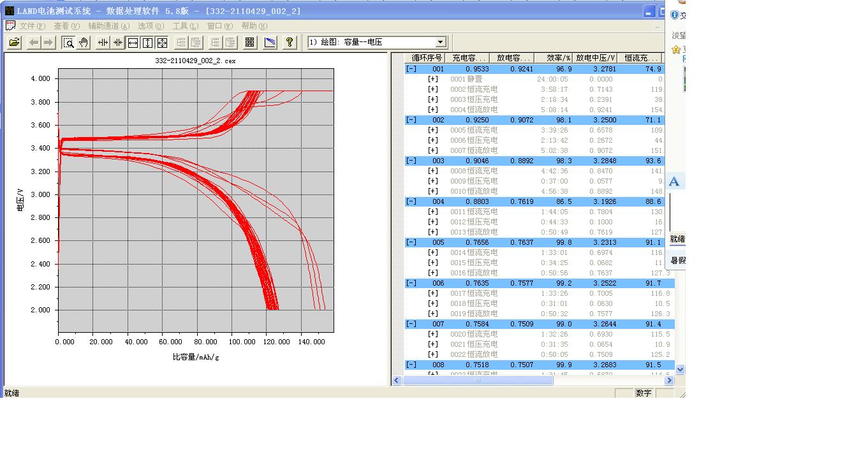Click the fit-height double arrow icon
Screen dimensions: 868x466
147,42
